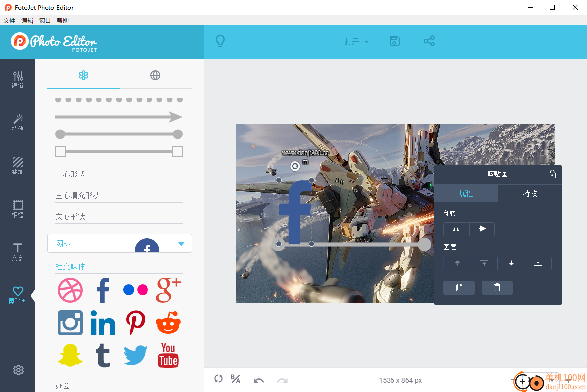
Task: Click the compare before/after B/A icon
Action: point(236,379)
